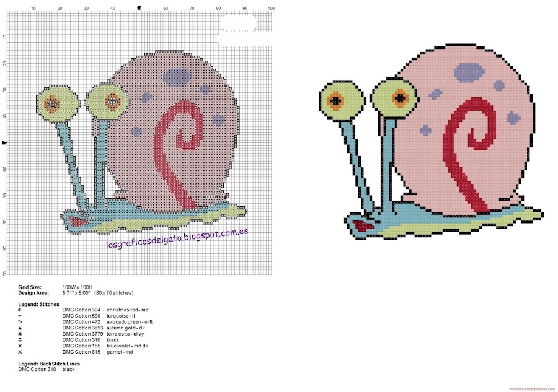Click the number 90 on the left ruler
The height and width of the screenshot is (392, 558).
click(x=4, y=248)
